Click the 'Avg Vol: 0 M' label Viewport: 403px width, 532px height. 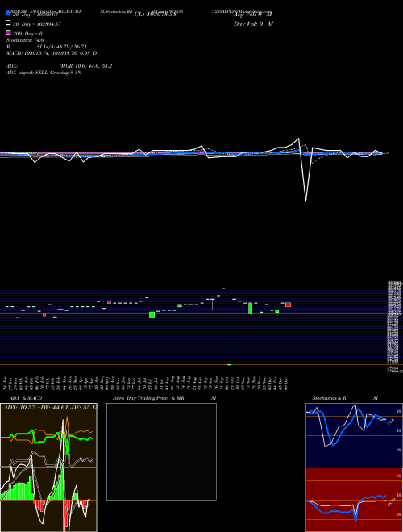coord(253,15)
